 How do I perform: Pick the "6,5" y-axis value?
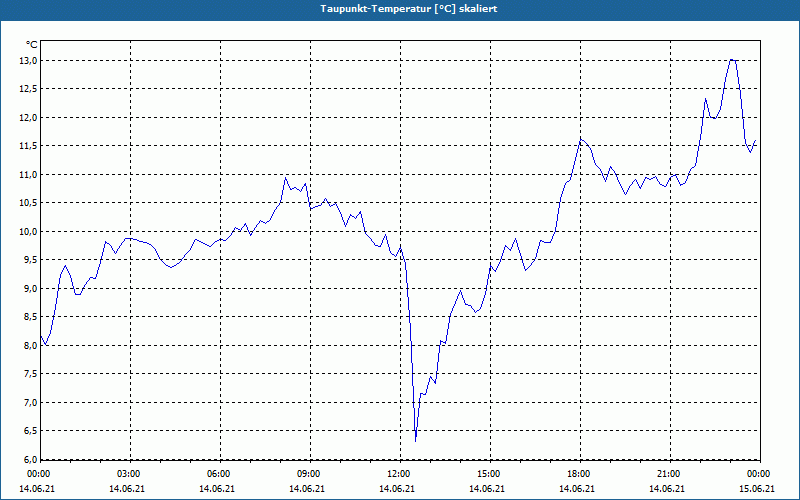[31, 431]
